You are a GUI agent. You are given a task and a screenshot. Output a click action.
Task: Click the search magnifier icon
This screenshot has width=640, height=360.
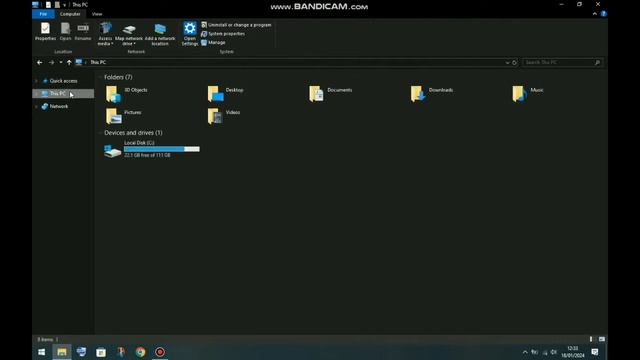pos(598,62)
